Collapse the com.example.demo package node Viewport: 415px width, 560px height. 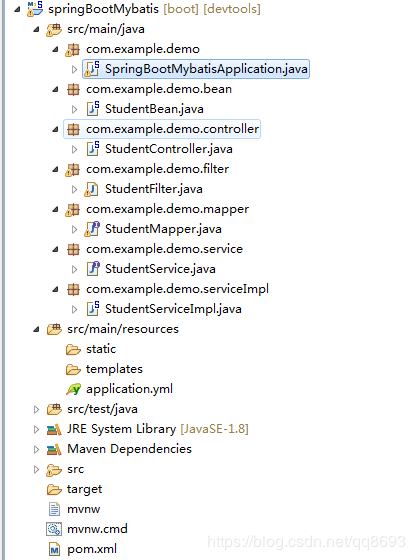[x=55, y=50]
